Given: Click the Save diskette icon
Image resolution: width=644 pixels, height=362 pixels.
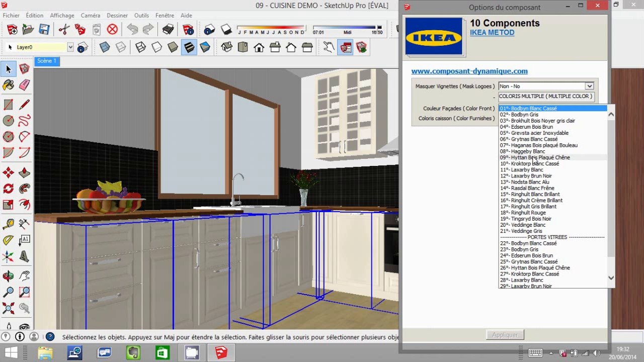Looking at the screenshot, I should pos(44,29).
